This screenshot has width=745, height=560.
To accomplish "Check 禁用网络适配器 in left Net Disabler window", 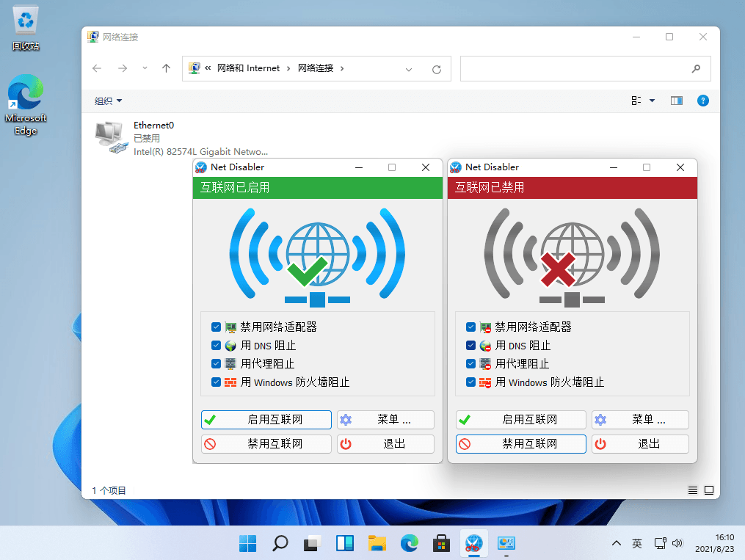I will 217,327.
